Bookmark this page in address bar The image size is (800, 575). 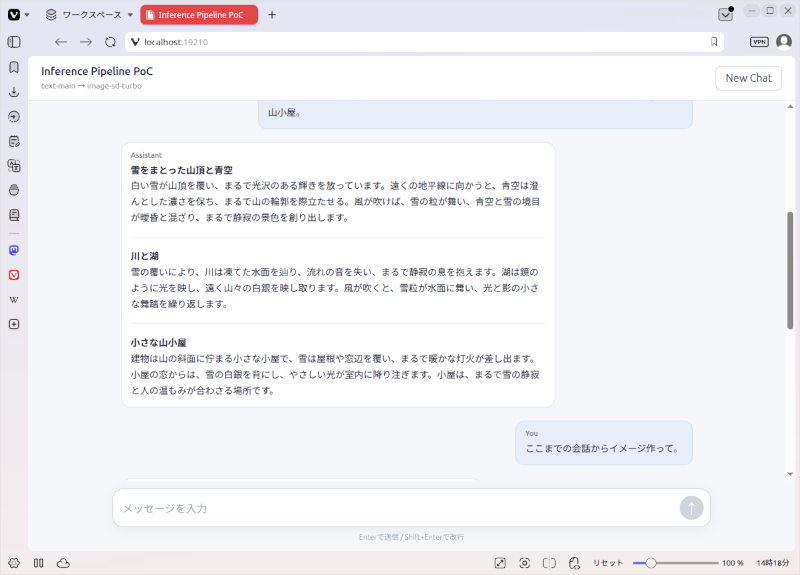(714, 42)
